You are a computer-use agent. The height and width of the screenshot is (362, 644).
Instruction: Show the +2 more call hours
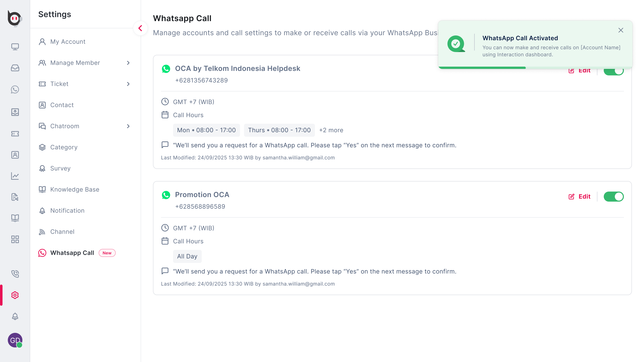click(331, 130)
